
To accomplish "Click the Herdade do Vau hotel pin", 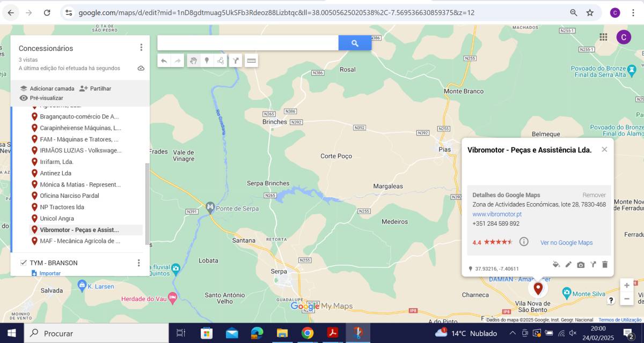I will tap(172, 297).
